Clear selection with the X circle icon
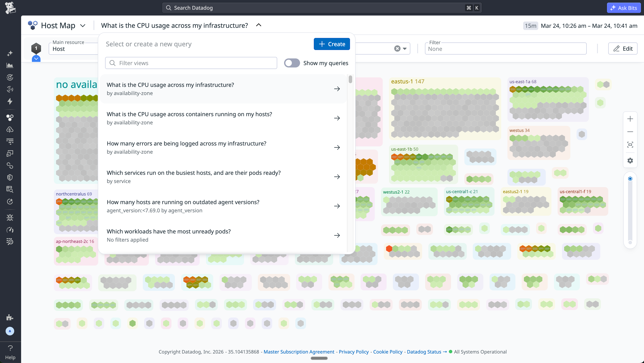Screen dimensions: 644x363 (397, 49)
